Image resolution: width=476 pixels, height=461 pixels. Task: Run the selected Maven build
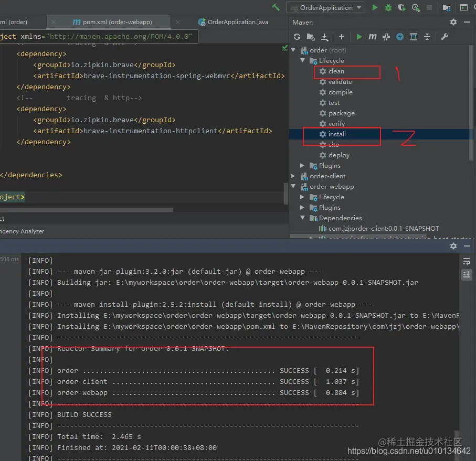[x=359, y=37]
